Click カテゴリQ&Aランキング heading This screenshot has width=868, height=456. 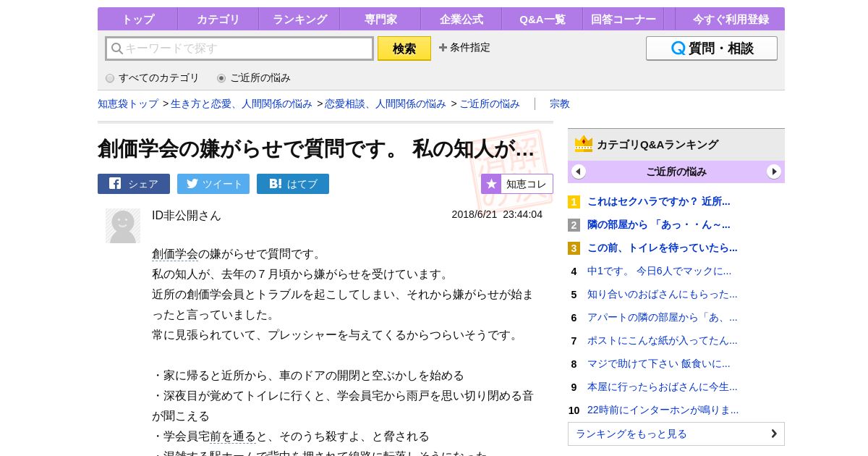pos(658,145)
